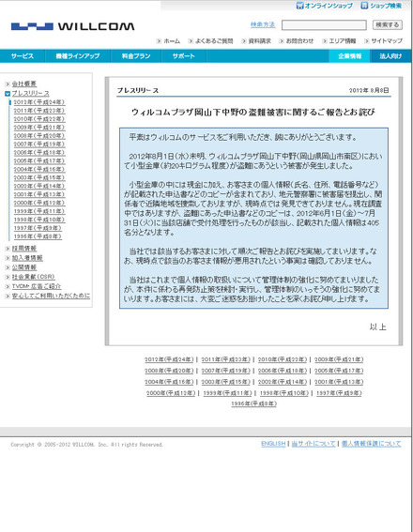Viewport: 413px width, 532px height.
Task: Select the サポート navigation tab
Action: pyautogui.click(x=184, y=56)
